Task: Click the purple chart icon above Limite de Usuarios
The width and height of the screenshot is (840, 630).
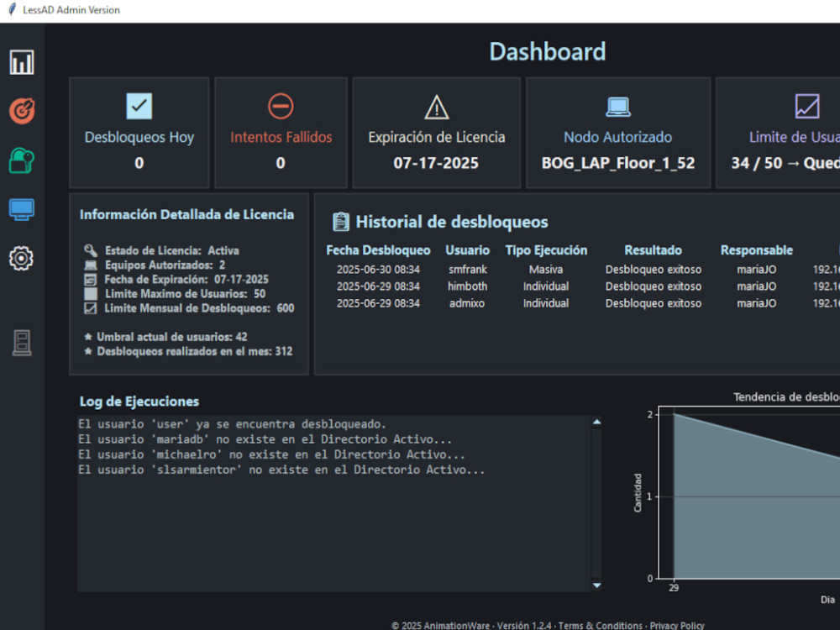Action: point(807,106)
